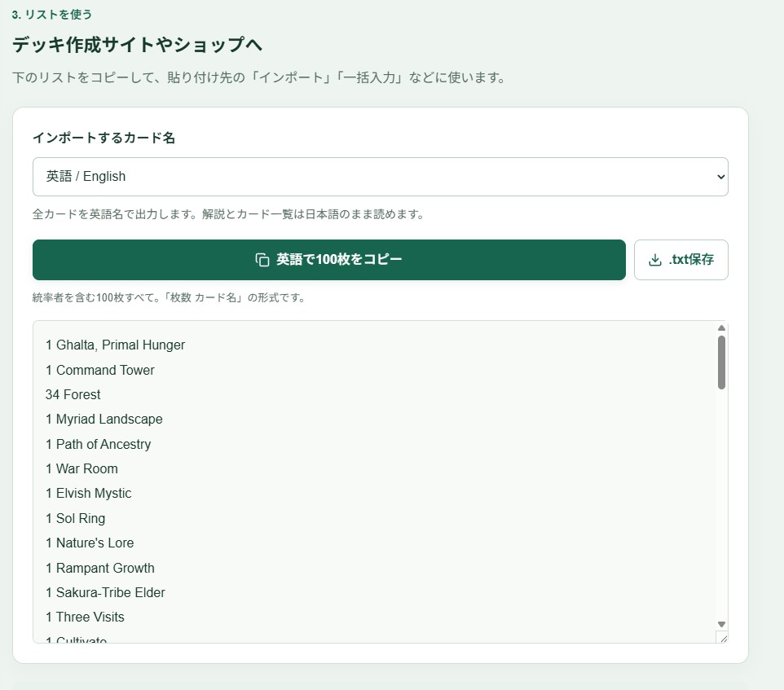Click the line '34 Forest'
Viewport: 784px width, 690px height.
click(73, 394)
